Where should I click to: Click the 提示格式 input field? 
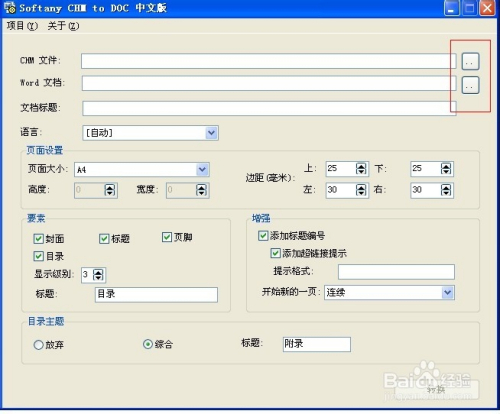396,272
